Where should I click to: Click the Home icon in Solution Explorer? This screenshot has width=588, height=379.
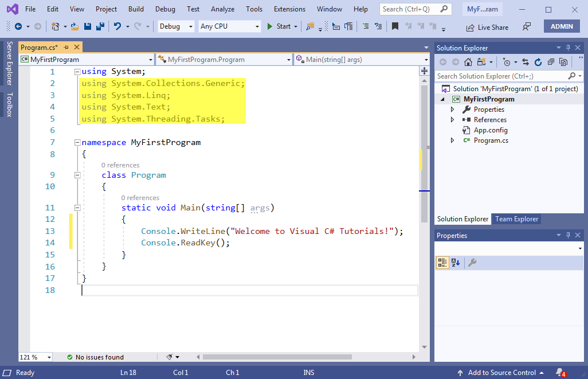[x=468, y=62]
